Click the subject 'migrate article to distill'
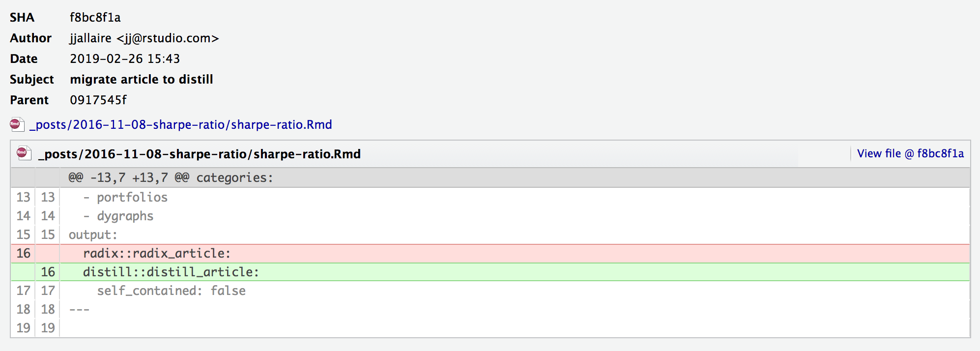The width and height of the screenshot is (980, 351). click(142, 80)
